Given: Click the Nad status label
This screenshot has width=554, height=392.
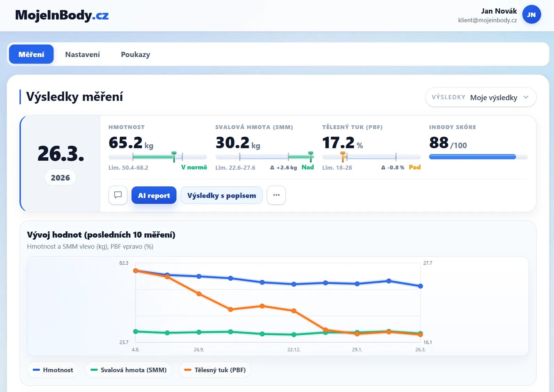Looking at the screenshot, I should point(308,167).
